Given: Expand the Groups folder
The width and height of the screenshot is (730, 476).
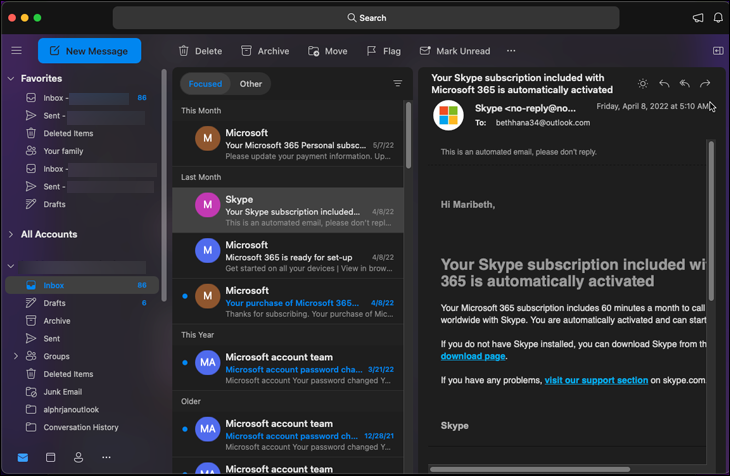Looking at the screenshot, I should [16, 356].
